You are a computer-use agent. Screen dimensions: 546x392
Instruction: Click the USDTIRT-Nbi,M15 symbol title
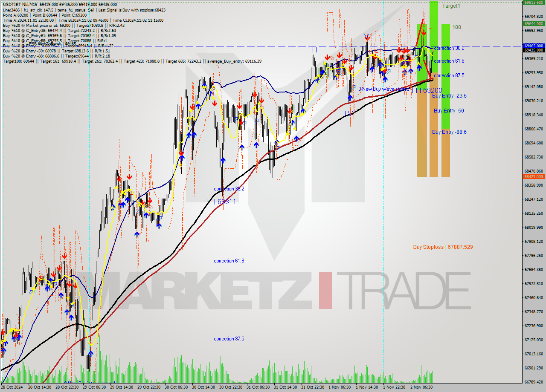coord(19,5)
